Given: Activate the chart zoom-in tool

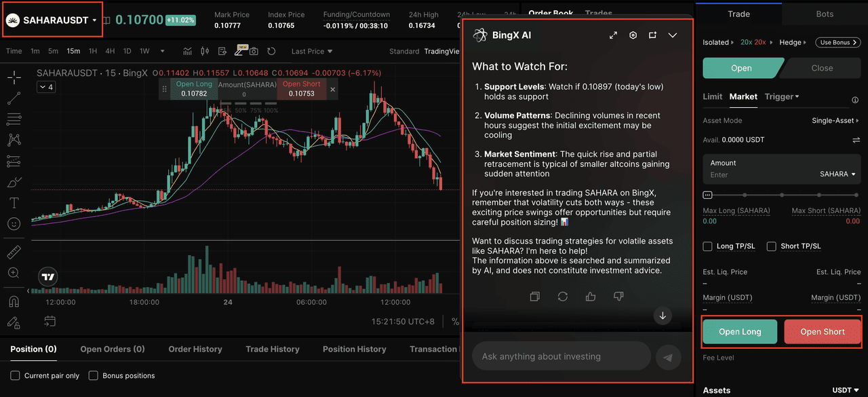Looking at the screenshot, I should click(x=14, y=273).
